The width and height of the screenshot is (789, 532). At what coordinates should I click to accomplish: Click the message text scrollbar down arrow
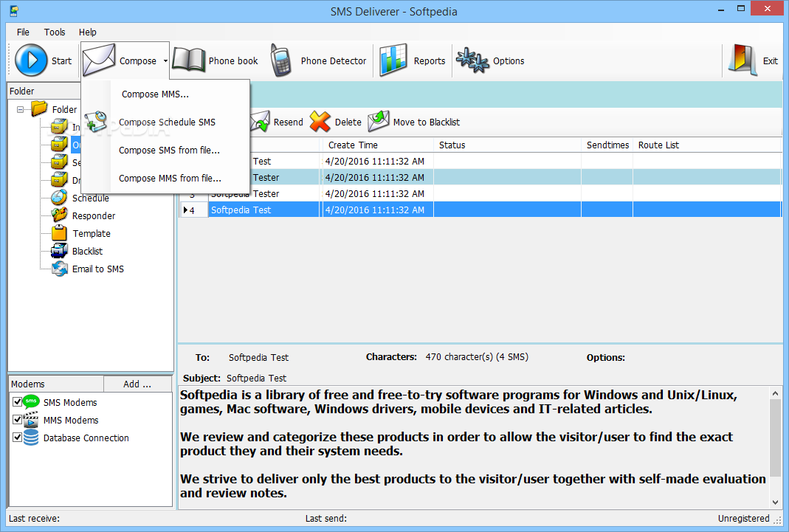point(775,502)
